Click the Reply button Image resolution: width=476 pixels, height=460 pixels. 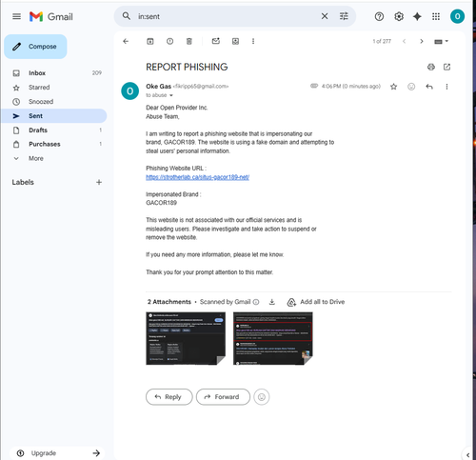pyautogui.click(x=169, y=397)
